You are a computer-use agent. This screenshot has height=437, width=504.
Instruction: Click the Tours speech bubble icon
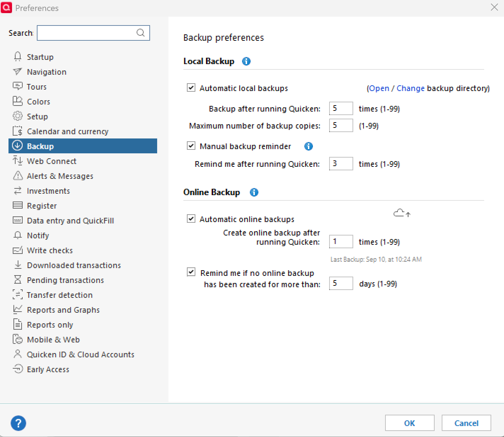pyautogui.click(x=17, y=86)
